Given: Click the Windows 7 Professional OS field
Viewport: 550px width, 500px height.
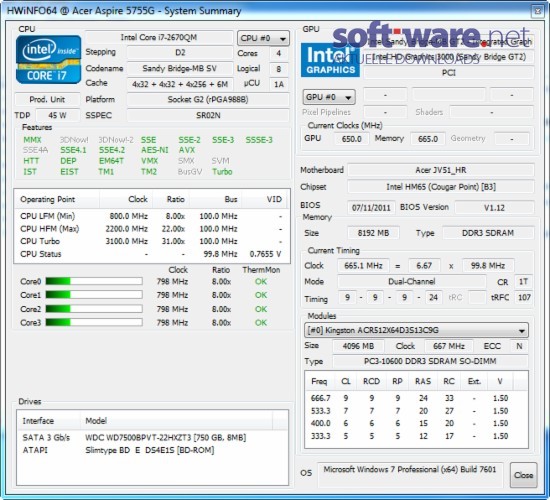Looking at the screenshot, I should tap(410, 474).
